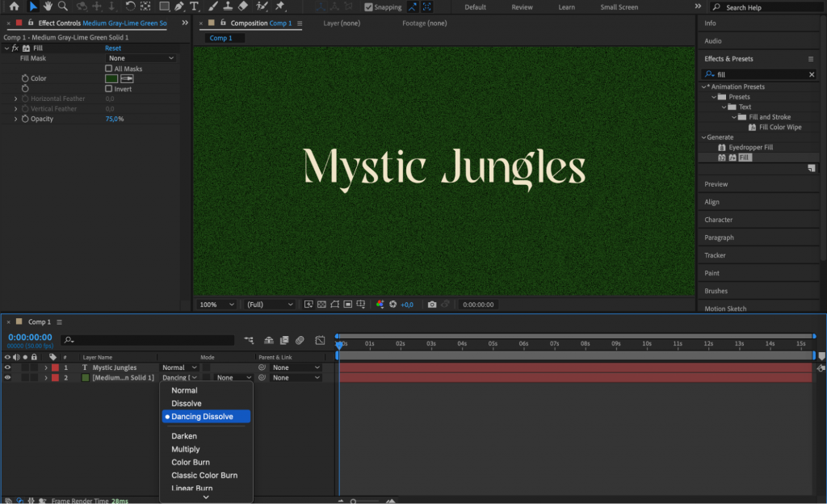The height and width of the screenshot is (504, 827).
Task: Take a snapshot of the composition
Action: click(431, 304)
